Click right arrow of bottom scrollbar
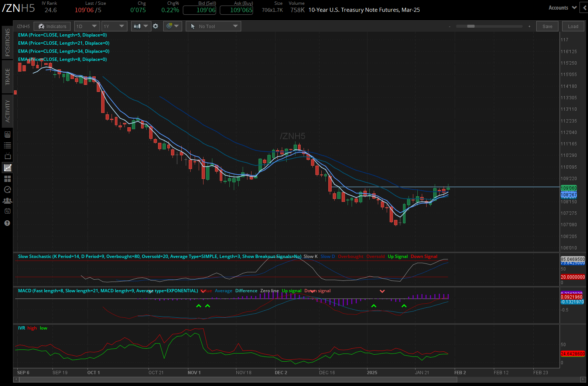 (583, 379)
